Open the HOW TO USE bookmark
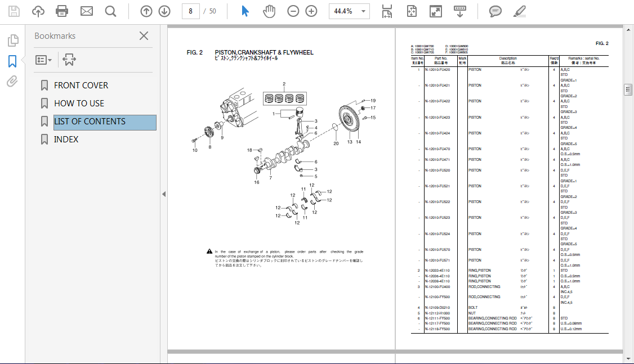 click(x=79, y=104)
